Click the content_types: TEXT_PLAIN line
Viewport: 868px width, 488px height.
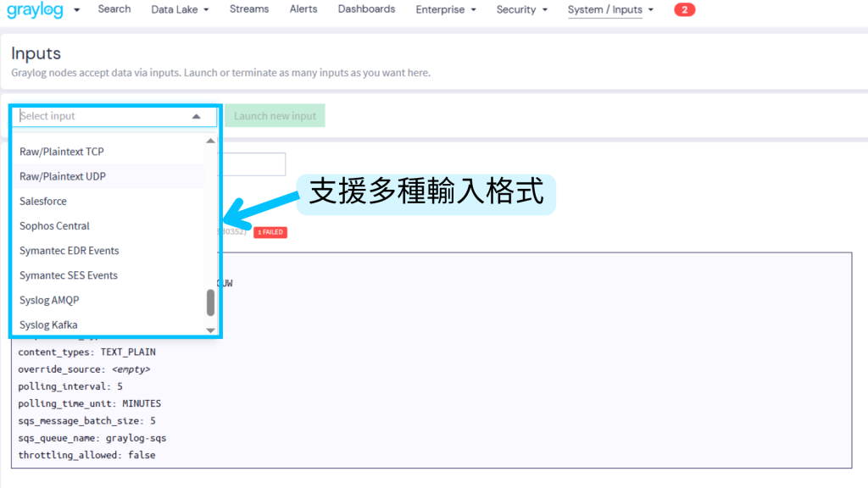point(87,352)
